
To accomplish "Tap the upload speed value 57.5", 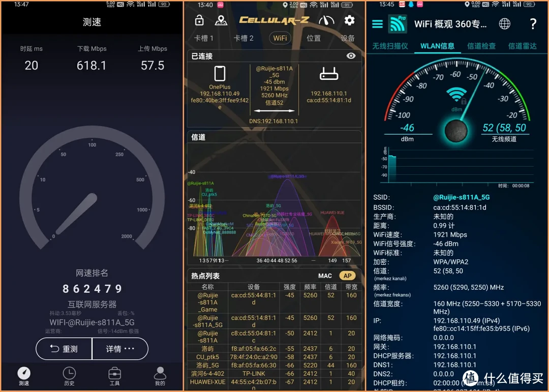I will pyautogui.click(x=152, y=65).
